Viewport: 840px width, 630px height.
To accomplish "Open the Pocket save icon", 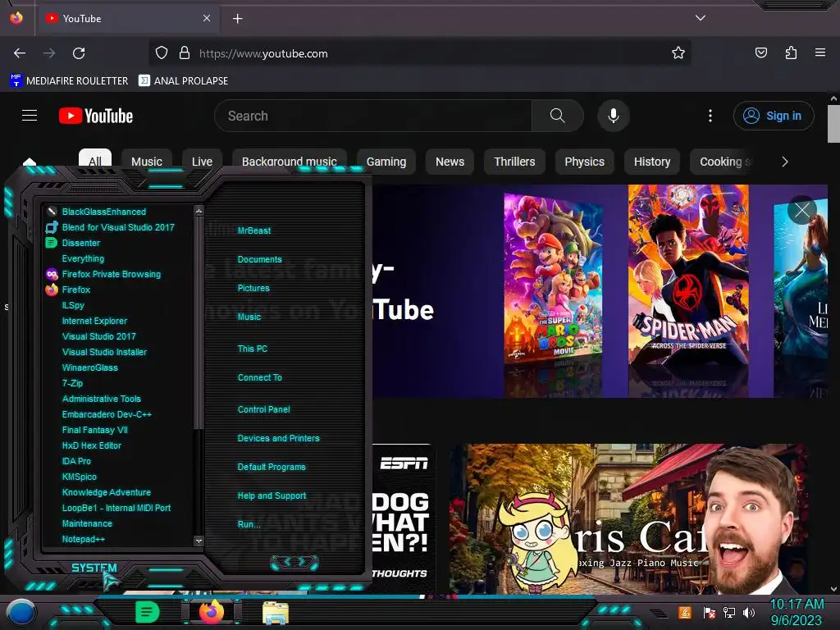I will pyautogui.click(x=760, y=52).
